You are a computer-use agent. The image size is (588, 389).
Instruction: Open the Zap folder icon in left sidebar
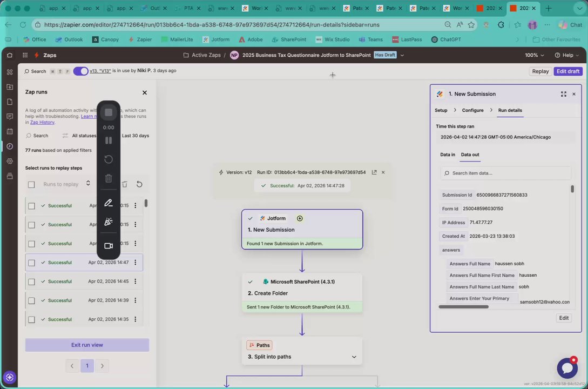pyautogui.click(x=10, y=86)
